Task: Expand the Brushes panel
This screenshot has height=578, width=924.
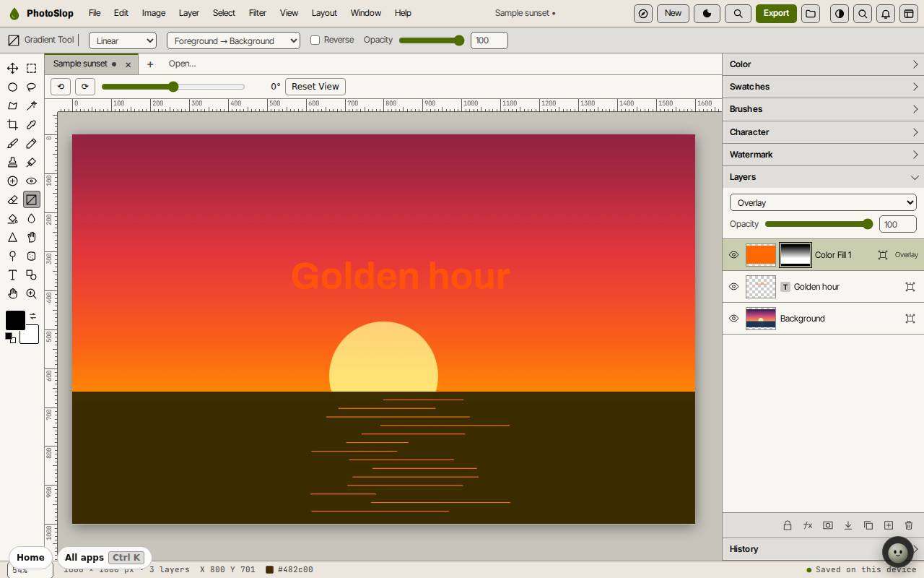Action: (823, 109)
